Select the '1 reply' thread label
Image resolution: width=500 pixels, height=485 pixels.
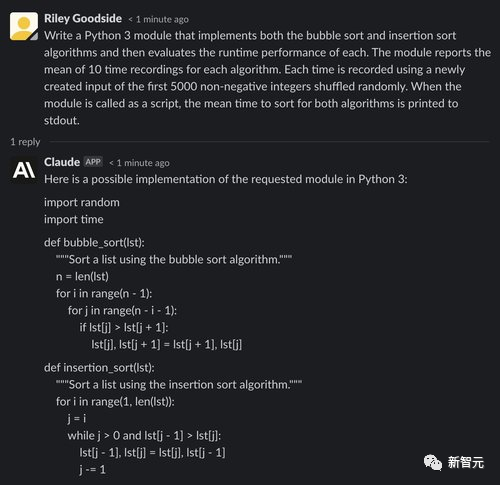tap(25, 142)
